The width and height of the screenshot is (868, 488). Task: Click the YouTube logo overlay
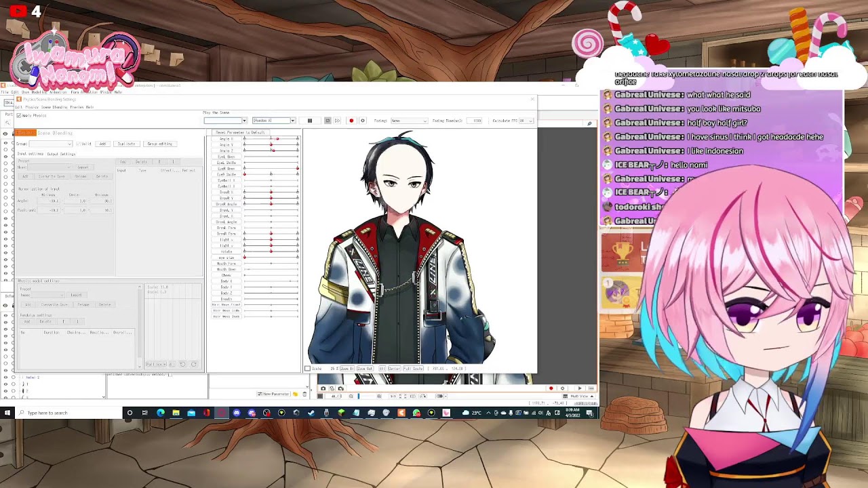18,11
